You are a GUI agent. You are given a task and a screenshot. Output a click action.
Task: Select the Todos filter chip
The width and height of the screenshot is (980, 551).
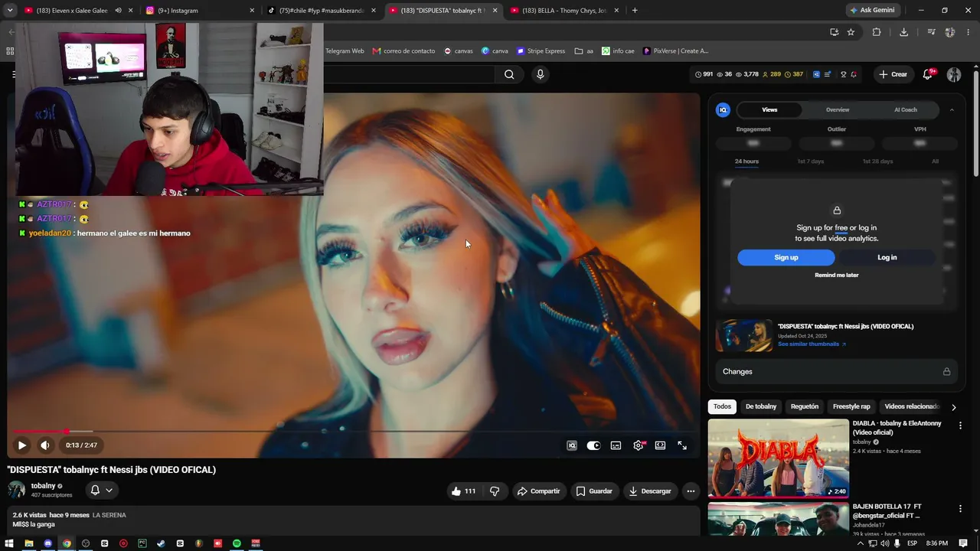click(x=722, y=406)
